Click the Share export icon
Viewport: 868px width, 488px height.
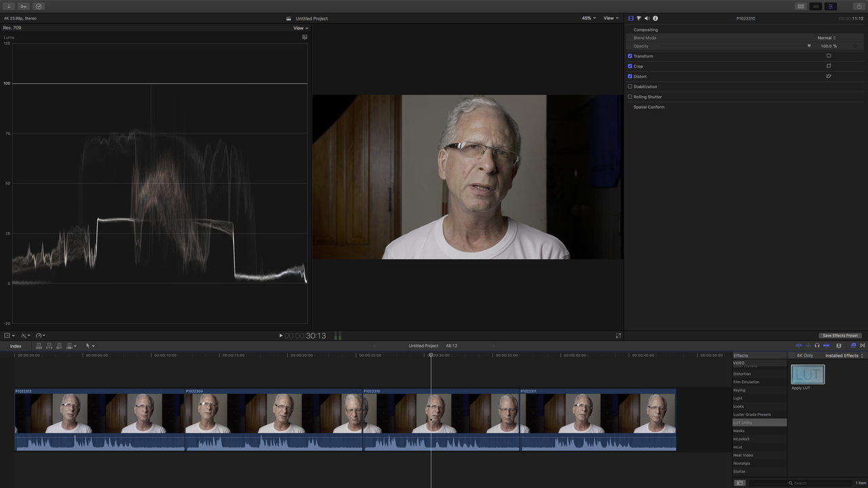[x=859, y=6]
